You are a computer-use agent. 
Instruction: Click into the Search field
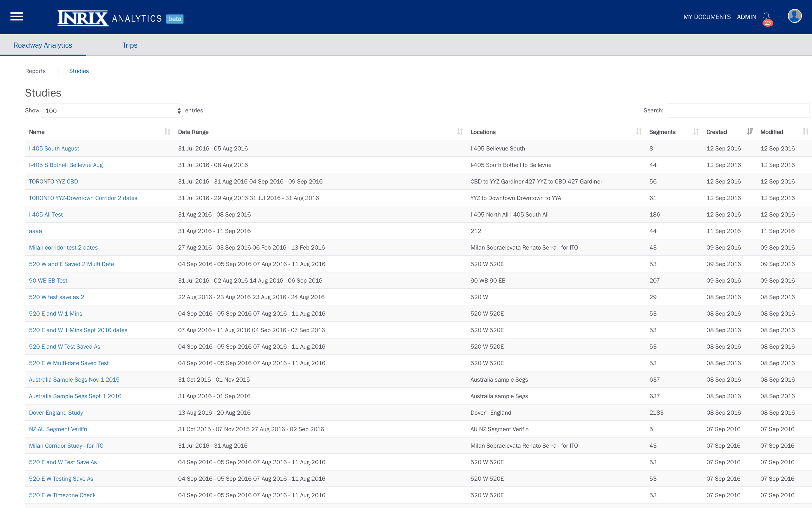[x=737, y=111]
